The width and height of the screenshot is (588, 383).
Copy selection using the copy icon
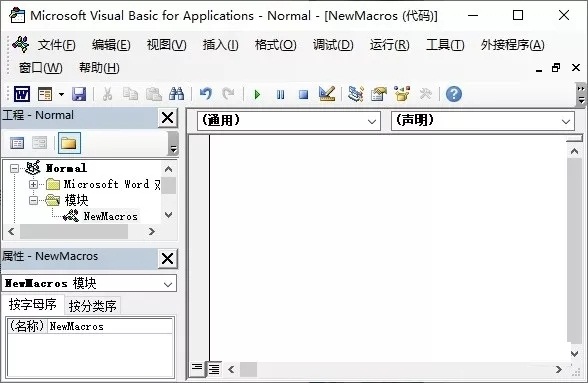[x=130, y=94]
